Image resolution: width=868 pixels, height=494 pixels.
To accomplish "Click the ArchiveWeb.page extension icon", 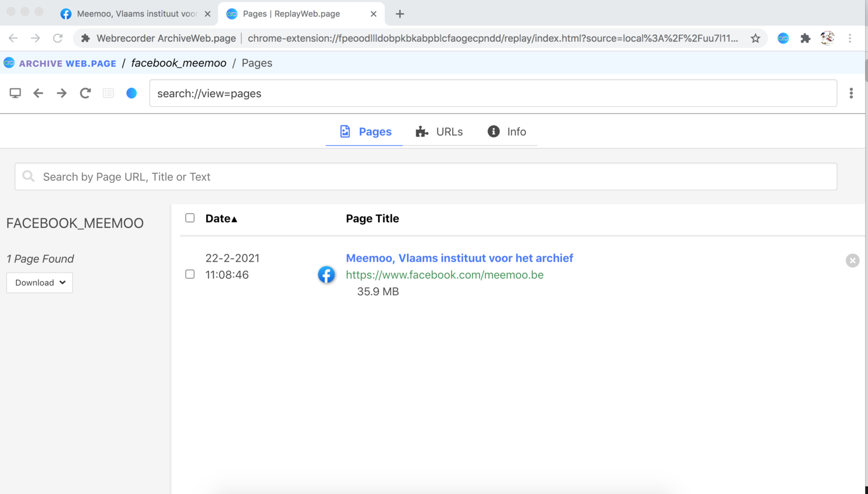I will [783, 38].
